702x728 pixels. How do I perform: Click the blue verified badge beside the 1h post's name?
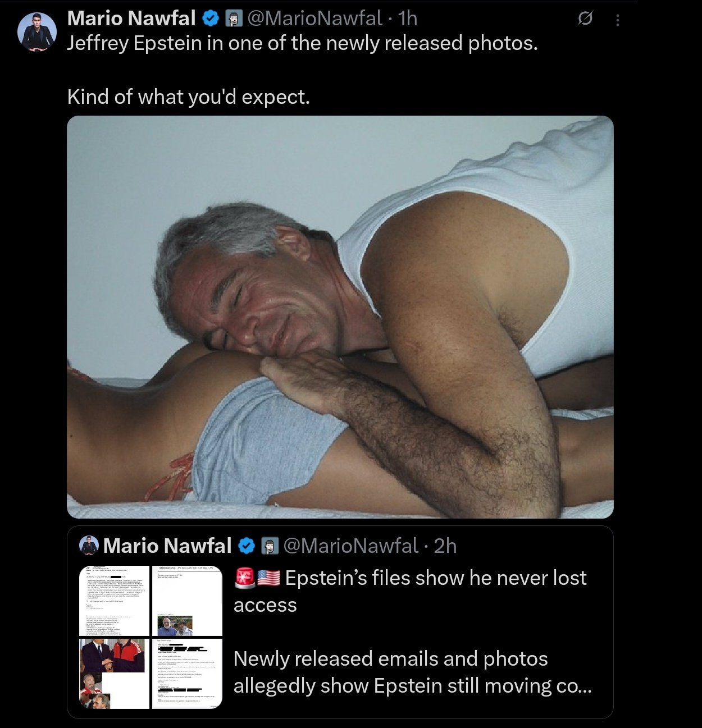point(211,19)
